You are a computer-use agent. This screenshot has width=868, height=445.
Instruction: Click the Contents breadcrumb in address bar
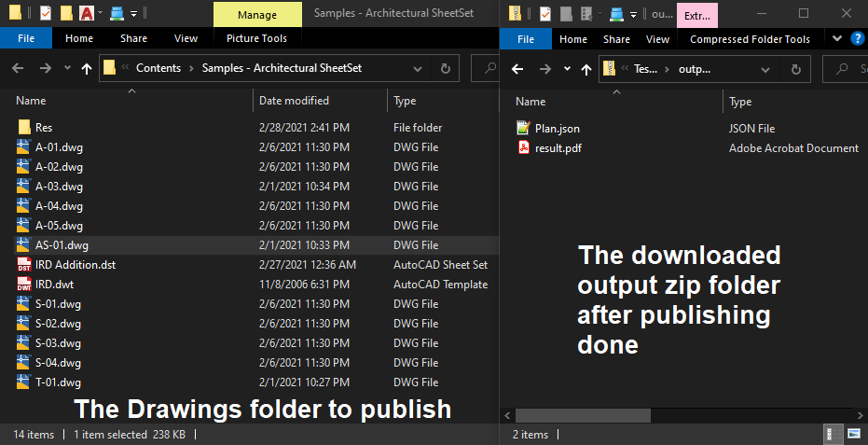(158, 68)
